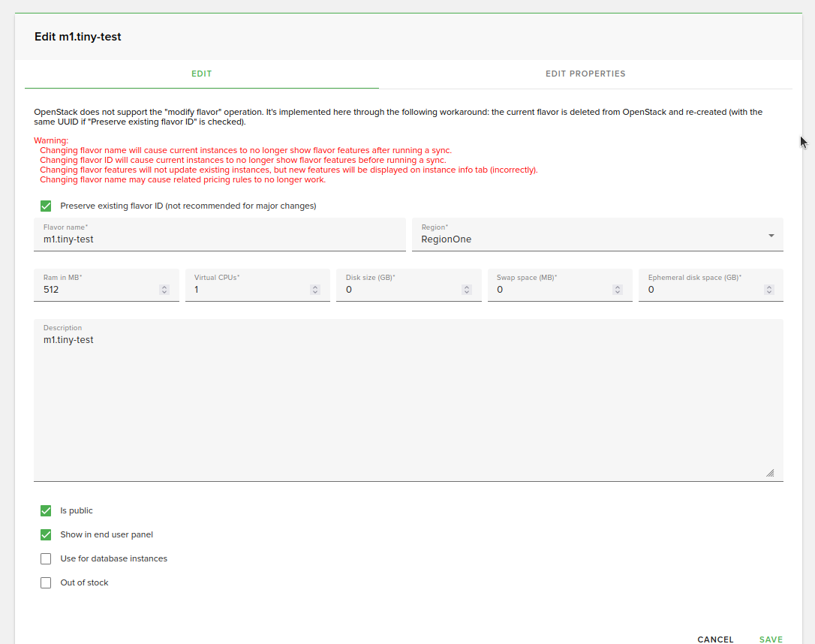Click into the Ram in MB field
The image size is (815, 644).
(x=98, y=290)
